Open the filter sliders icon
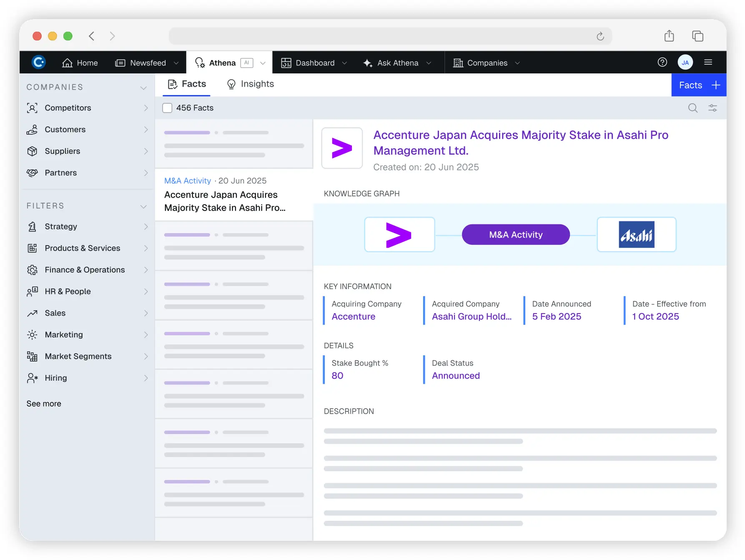This screenshot has width=745, height=560. tap(712, 108)
